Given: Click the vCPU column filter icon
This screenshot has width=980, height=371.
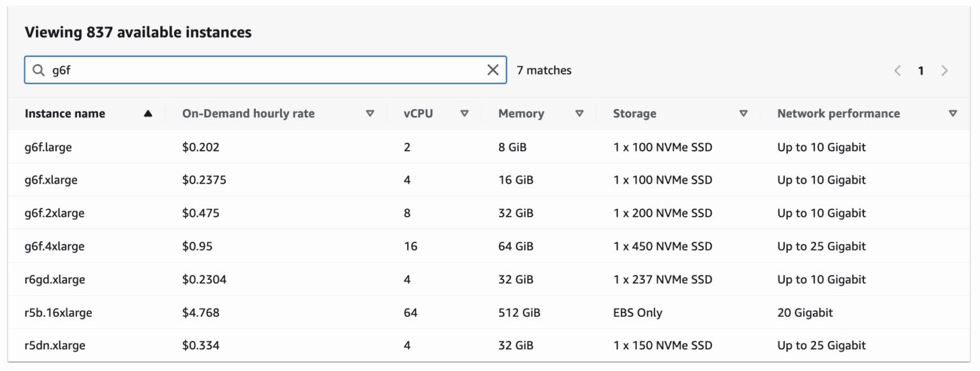Looking at the screenshot, I should coord(465,113).
